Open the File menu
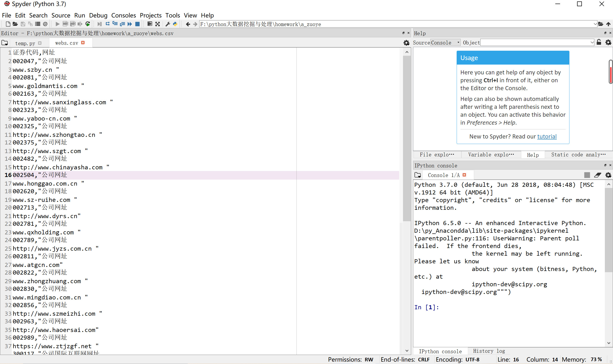The width and height of the screenshot is (613, 364). pyautogui.click(x=6, y=15)
